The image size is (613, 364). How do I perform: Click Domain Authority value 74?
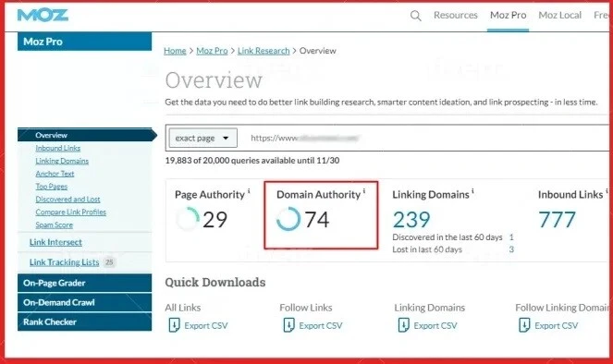[317, 219]
